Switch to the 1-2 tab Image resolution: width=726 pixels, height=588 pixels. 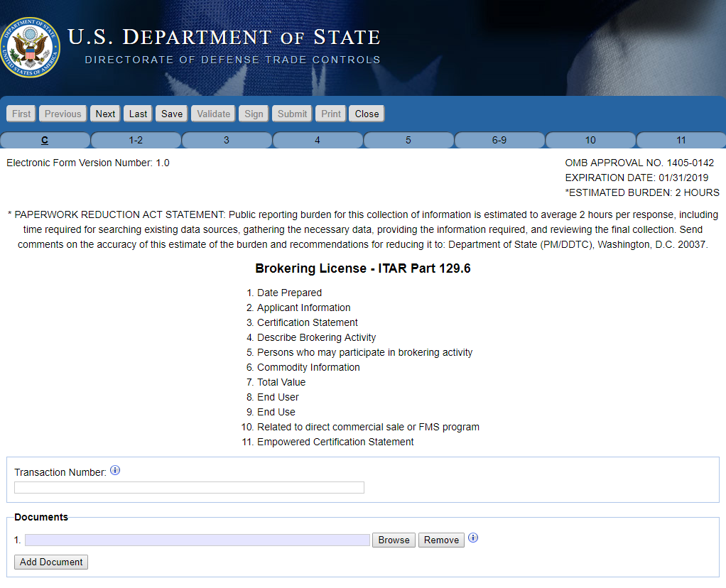pos(136,141)
